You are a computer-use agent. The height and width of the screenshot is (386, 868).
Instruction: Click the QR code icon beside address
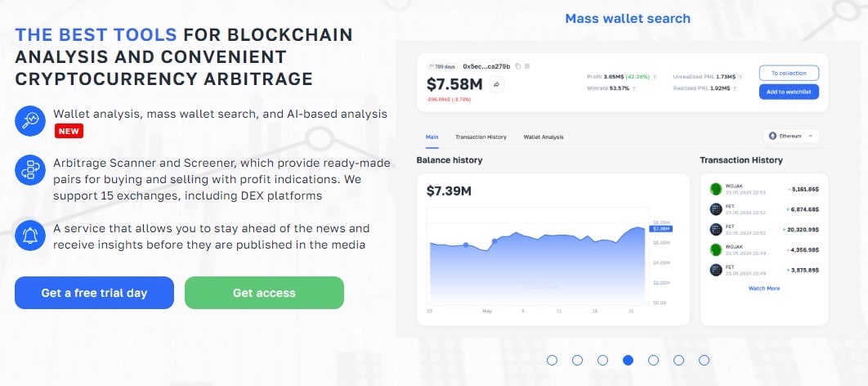pos(528,66)
